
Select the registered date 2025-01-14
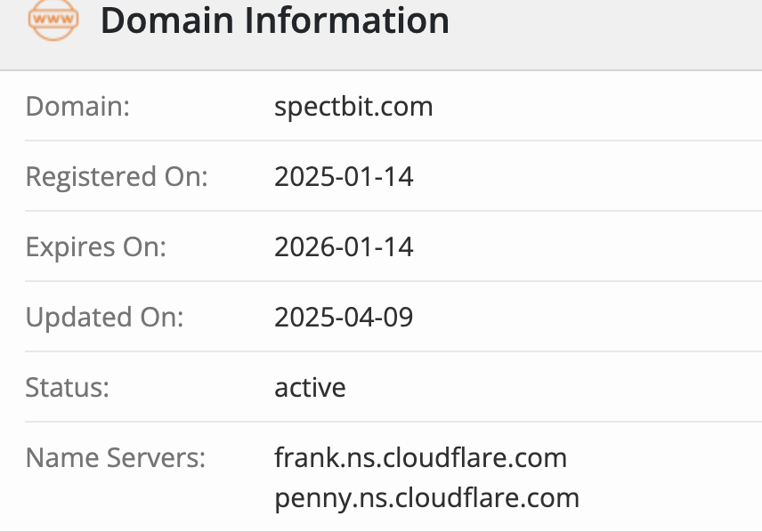[344, 176]
